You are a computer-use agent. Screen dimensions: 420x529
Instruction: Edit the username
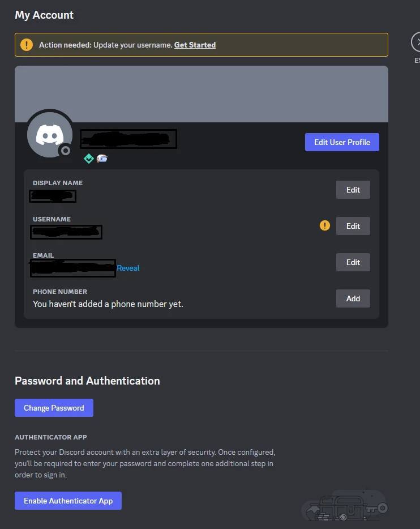click(x=353, y=226)
